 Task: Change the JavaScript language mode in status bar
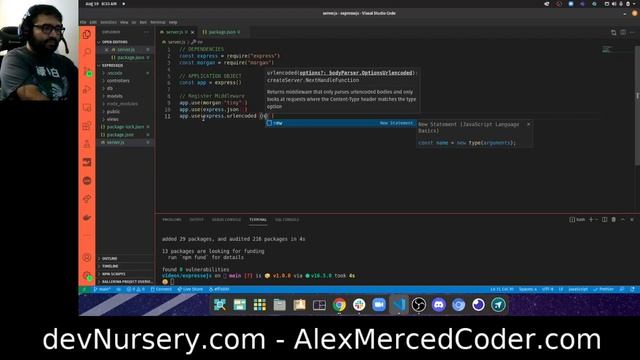pos(578,289)
